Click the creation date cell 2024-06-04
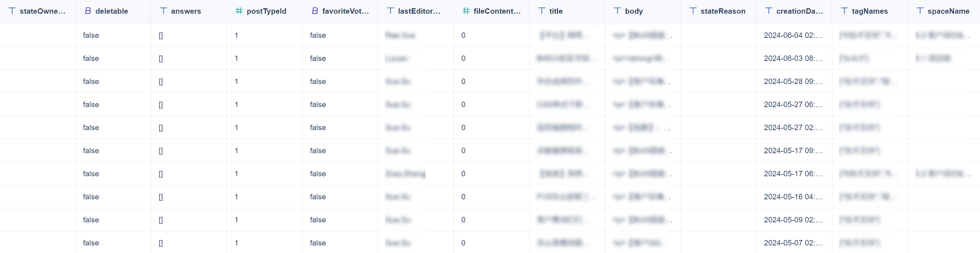The image size is (980, 253). click(x=793, y=35)
